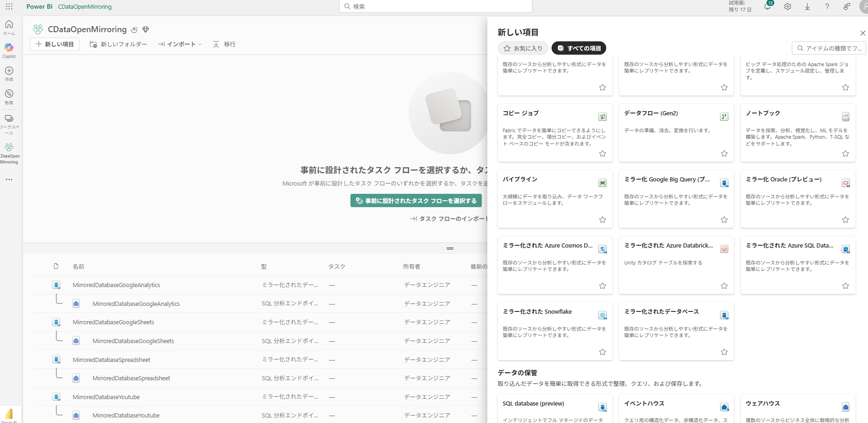The width and height of the screenshot is (868, 423).
Task: Select the ノートブック card
Action: click(798, 133)
